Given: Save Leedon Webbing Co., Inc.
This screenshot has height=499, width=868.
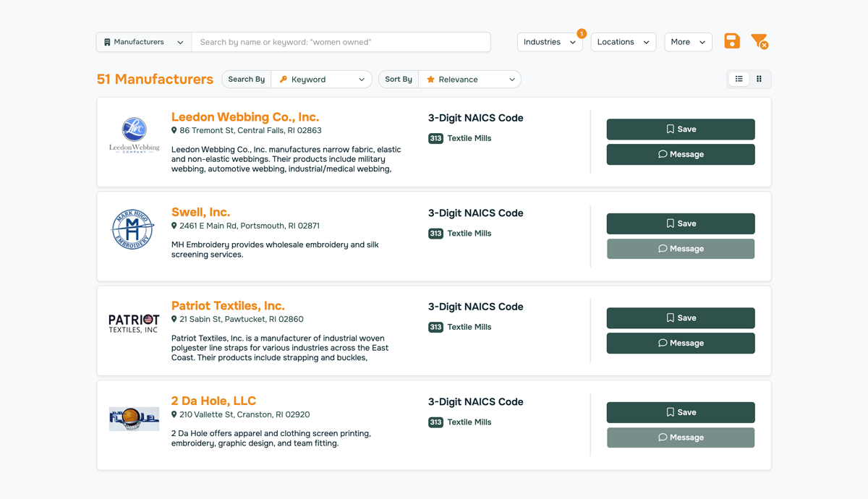Looking at the screenshot, I should tap(681, 129).
